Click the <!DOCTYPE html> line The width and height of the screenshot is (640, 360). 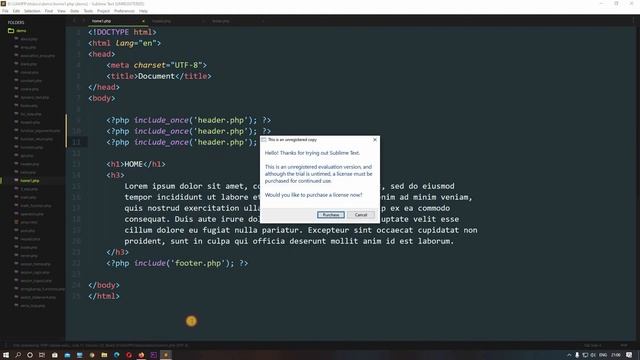[x=122, y=32]
